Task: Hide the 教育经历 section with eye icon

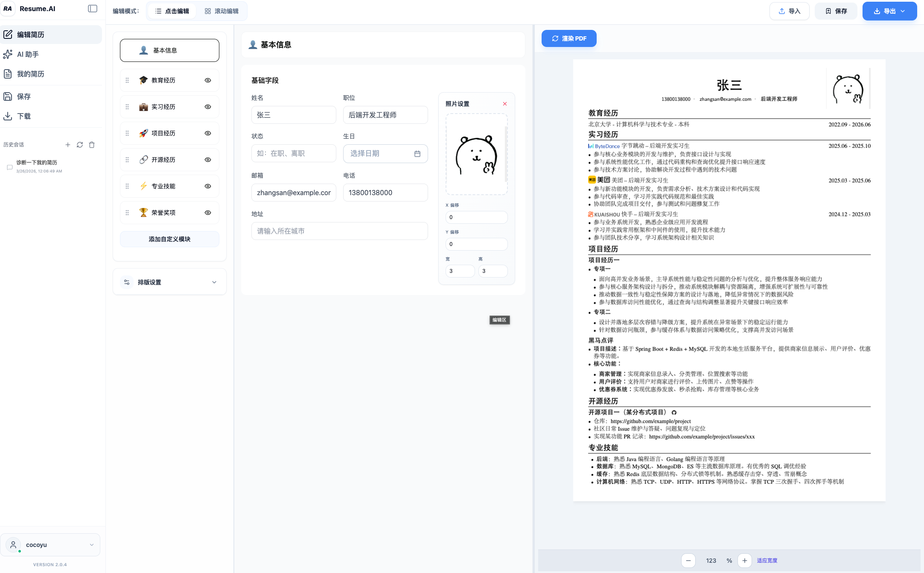Action: (208, 80)
